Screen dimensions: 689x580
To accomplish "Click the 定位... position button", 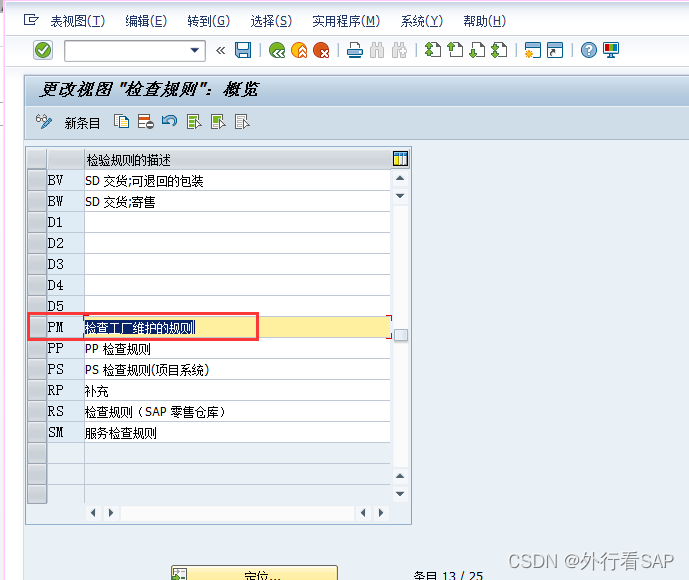I will (x=254, y=573).
